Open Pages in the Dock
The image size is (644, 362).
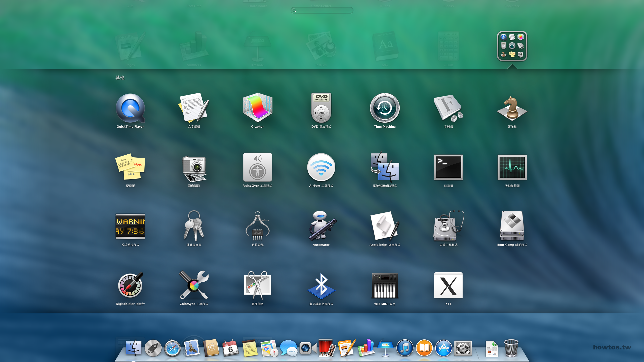(347, 348)
